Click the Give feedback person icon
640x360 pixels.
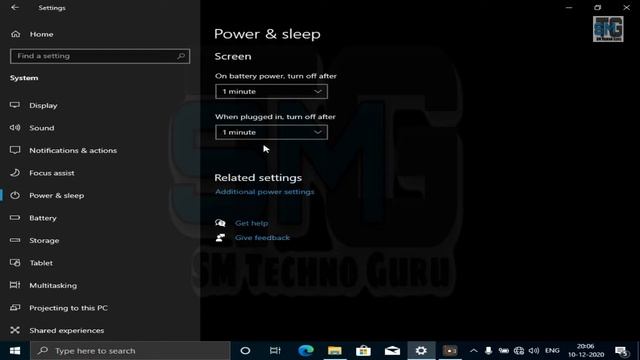pyautogui.click(x=220, y=238)
